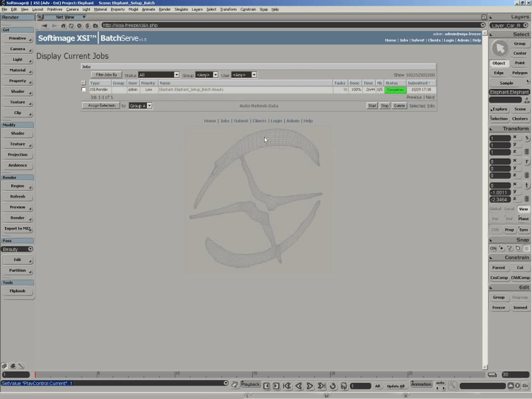This screenshot has height=399, width=532.
Task: Click the translate transform icon
Action: [x=527, y=184]
